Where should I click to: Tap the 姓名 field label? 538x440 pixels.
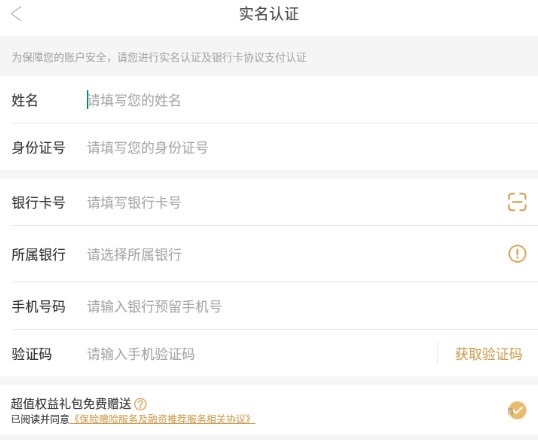tap(25, 100)
